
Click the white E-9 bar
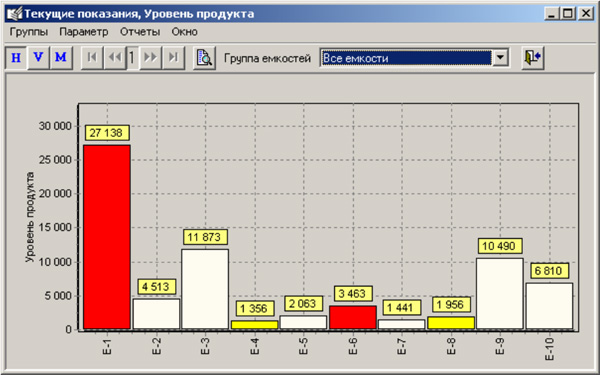[x=500, y=293]
